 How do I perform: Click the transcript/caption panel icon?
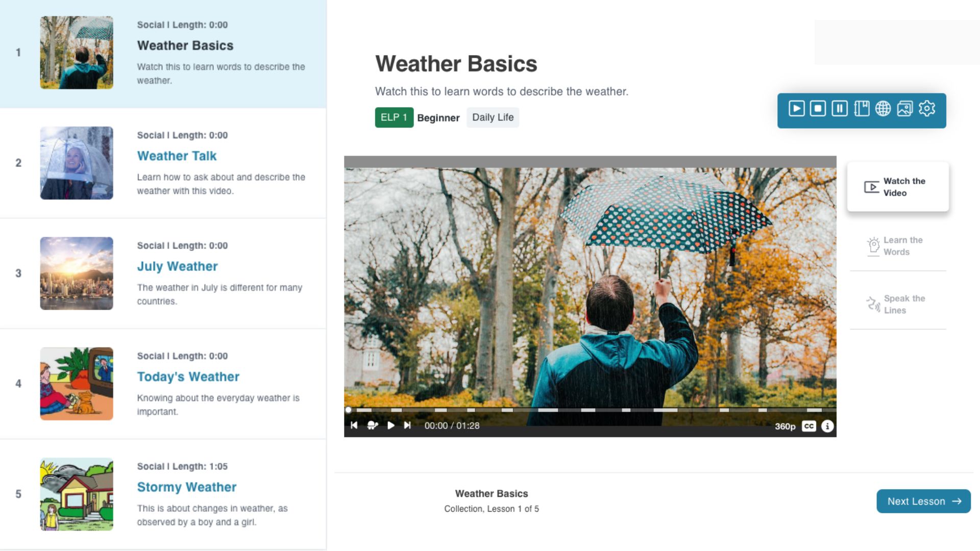click(x=862, y=109)
